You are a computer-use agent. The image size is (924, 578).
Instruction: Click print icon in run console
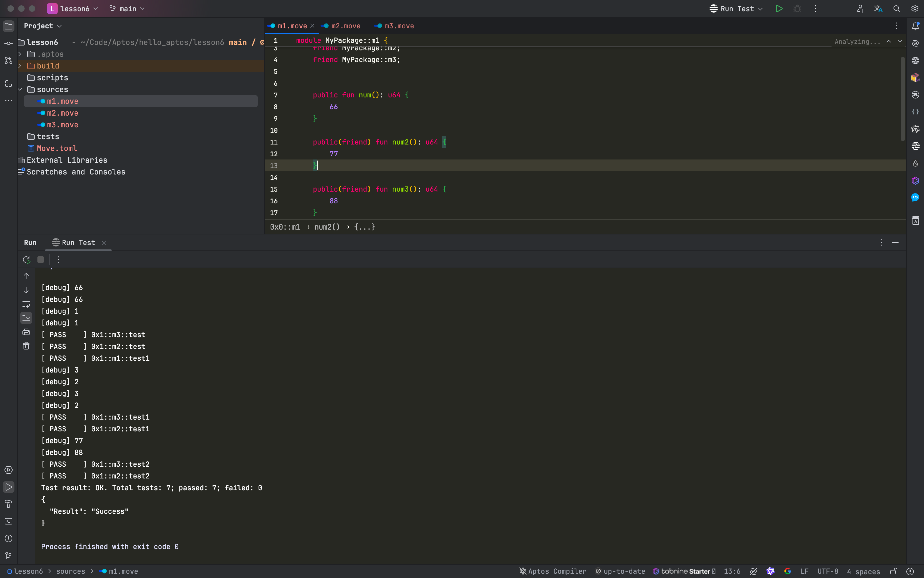[x=26, y=332]
